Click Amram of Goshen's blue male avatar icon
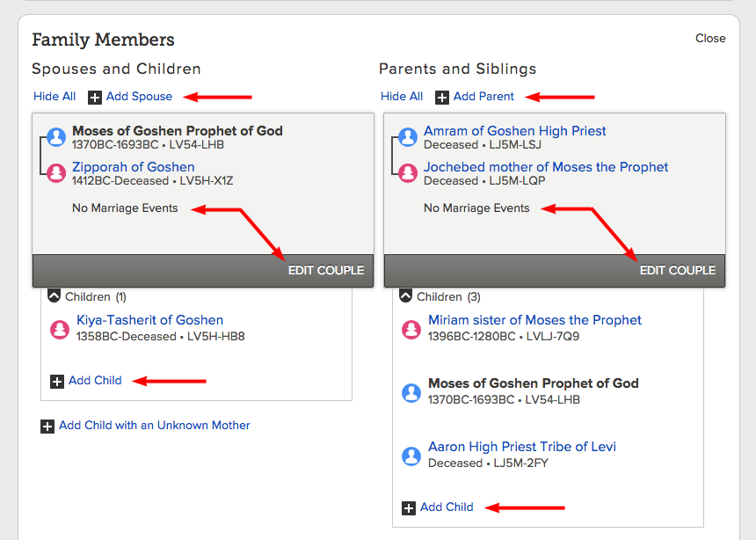The image size is (756, 540). (408, 137)
